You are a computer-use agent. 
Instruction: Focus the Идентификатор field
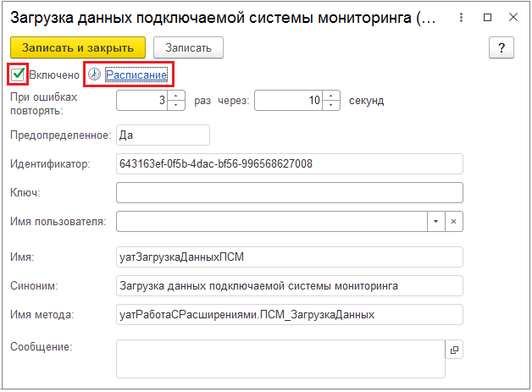(289, 163)
